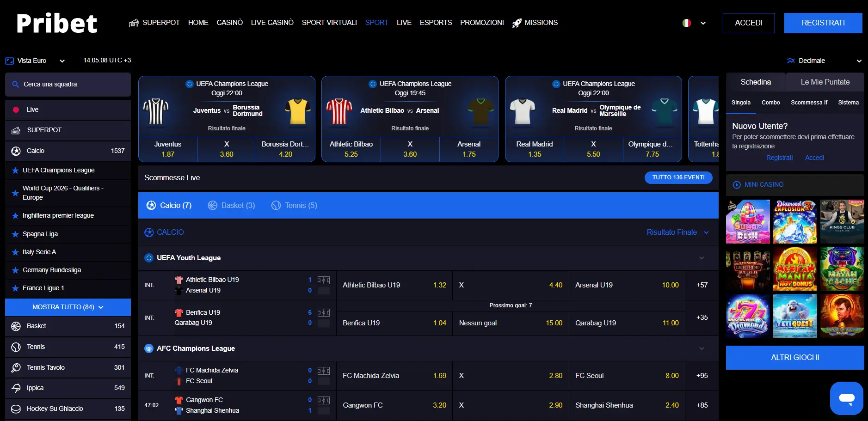The height and width of the screenshot is (421, 868).
Task: Open the language flag dropdown
Action: point(694,23)
